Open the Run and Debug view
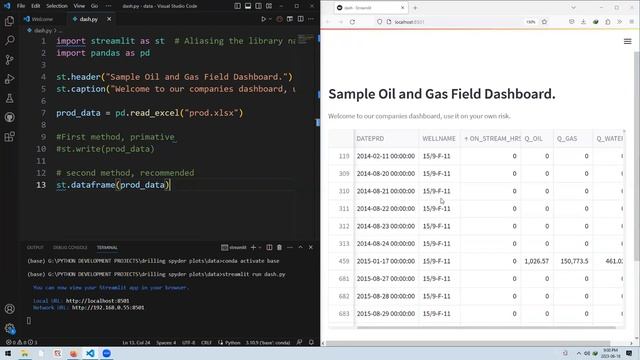This screenshot has width=640, height=360. (9, 79)
